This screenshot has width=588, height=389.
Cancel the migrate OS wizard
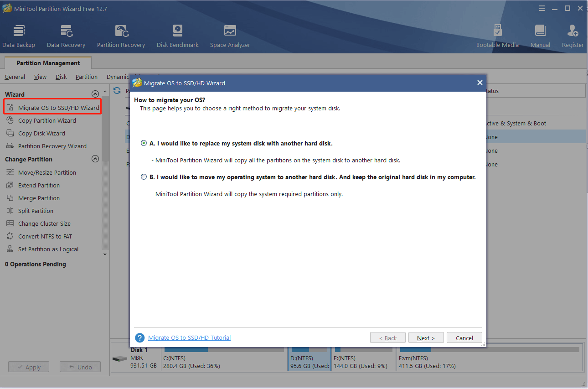tap(464, 338)
